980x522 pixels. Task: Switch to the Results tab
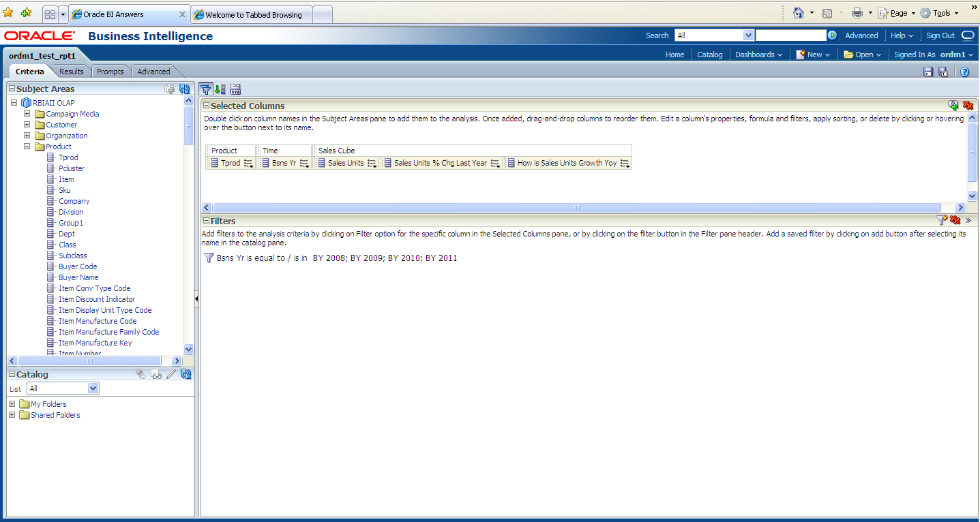pyautogui.click(x=71, y=72)
